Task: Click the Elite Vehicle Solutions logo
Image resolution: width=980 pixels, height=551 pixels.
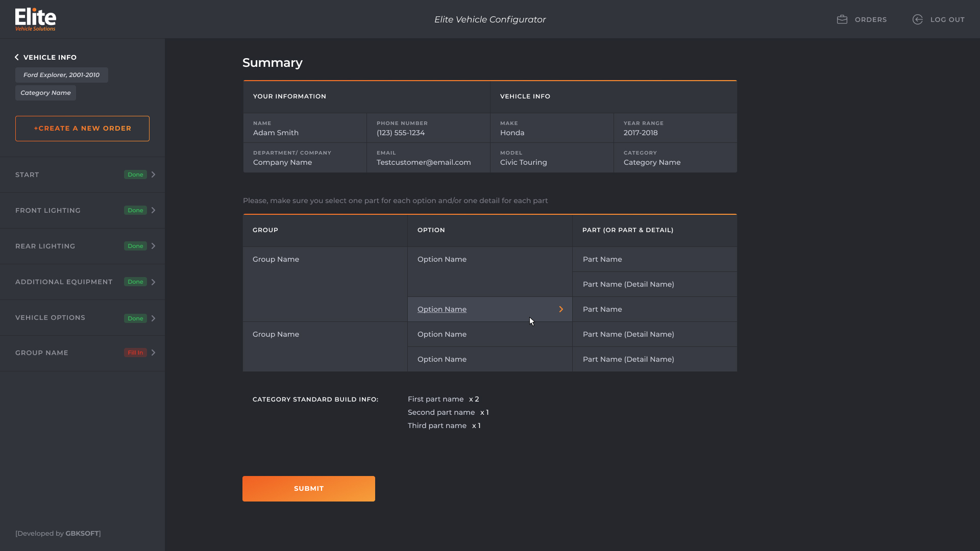Action: point(35,19)
